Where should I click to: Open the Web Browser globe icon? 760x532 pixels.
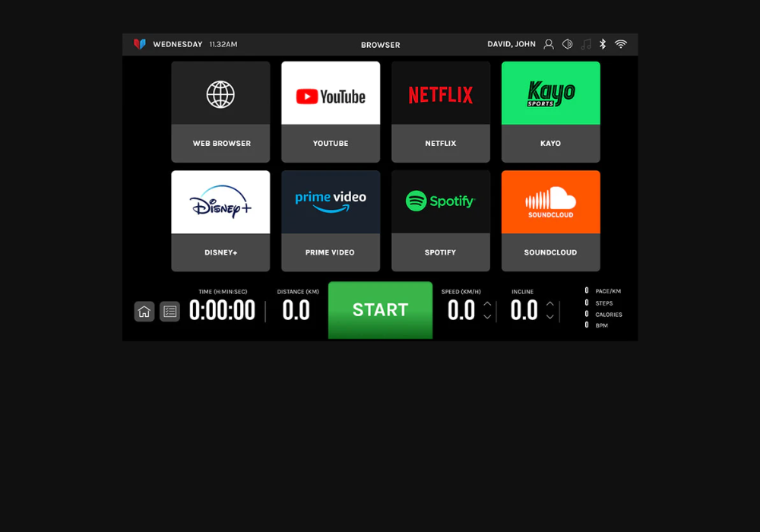220,95
